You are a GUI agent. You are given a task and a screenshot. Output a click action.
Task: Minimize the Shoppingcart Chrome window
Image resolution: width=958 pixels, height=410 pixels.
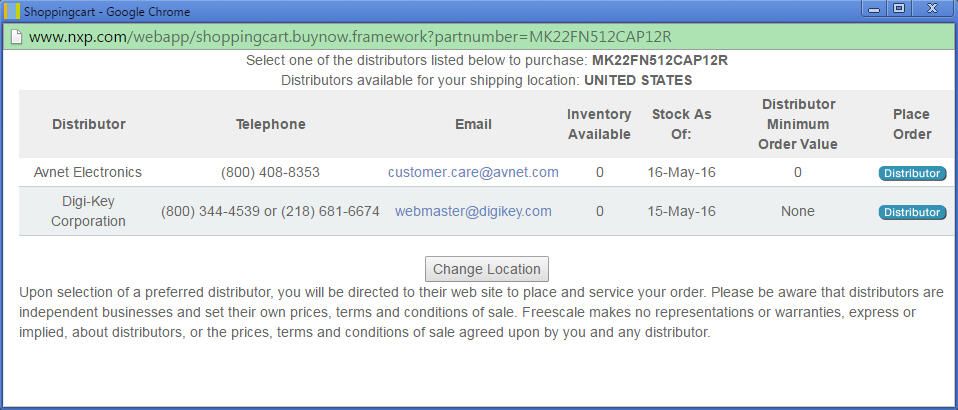pyautogui.click(x=874, y=9)
